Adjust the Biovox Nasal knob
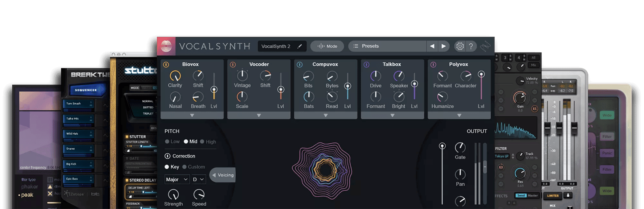 [x=175, y=97]
